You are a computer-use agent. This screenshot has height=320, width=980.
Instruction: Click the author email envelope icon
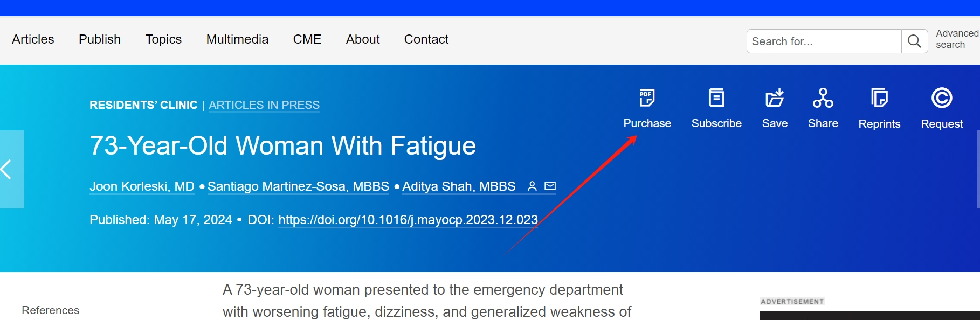tap(550, 186)
